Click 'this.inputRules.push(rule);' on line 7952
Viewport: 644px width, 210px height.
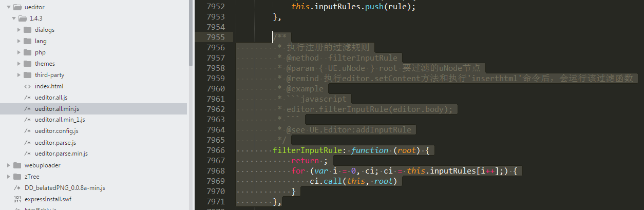coord(353,6)
